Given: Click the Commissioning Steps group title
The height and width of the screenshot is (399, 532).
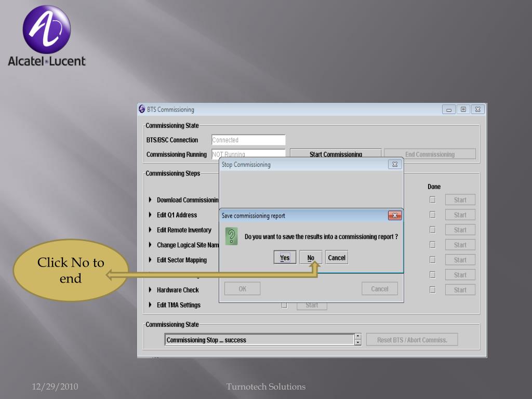Looking at the screenshot, I should point(172,173).
